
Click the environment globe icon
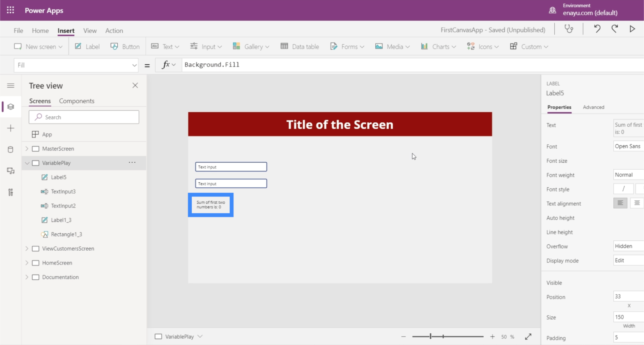coord(552,10)
